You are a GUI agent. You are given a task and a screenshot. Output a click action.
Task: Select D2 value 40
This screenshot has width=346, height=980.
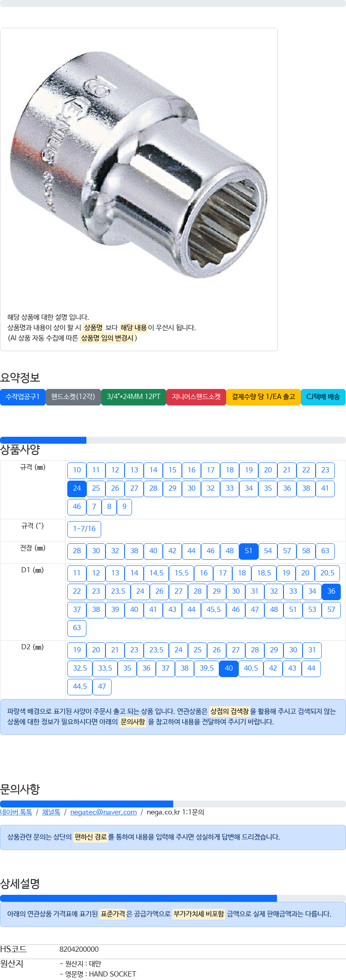229,668
